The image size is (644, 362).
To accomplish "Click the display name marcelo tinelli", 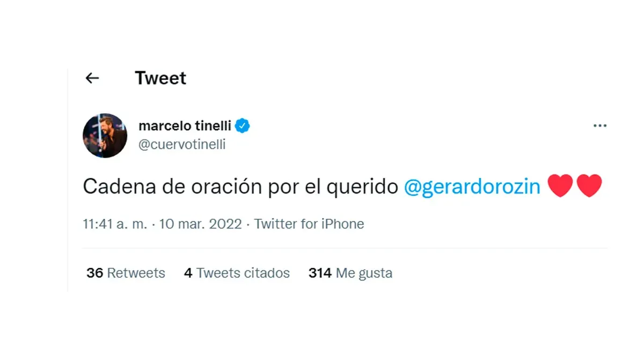I will point(185,126).
